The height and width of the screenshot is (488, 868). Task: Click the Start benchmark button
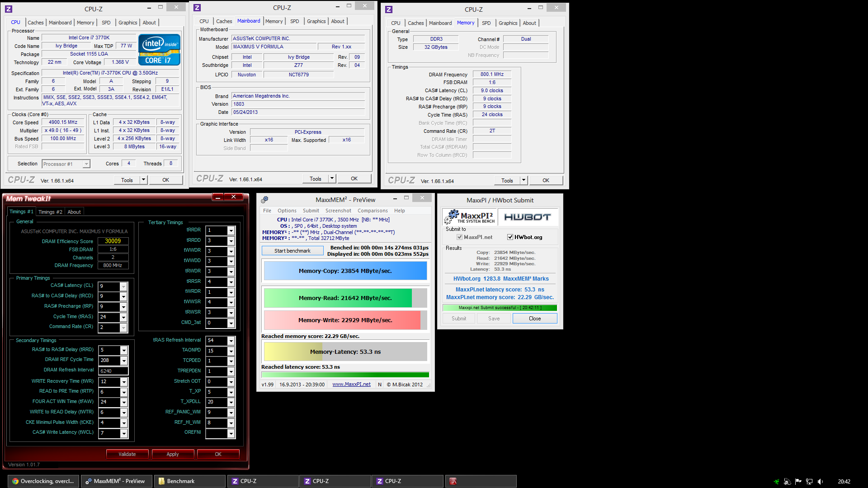292,251
